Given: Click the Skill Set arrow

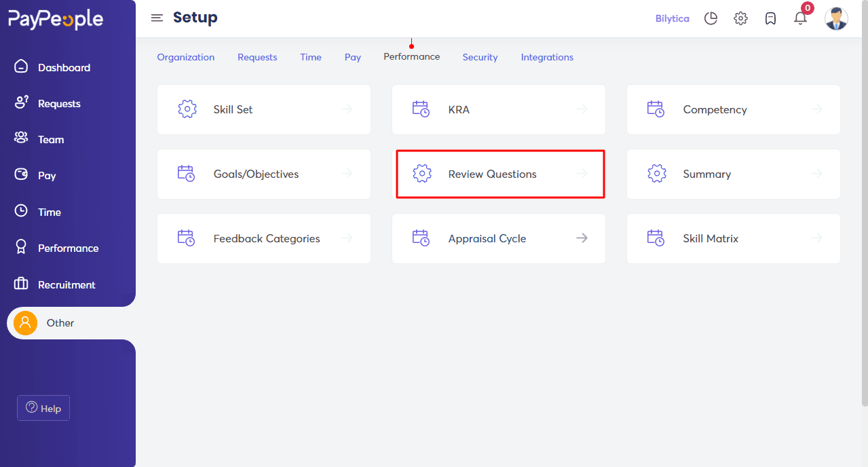Looking at the screenshot, I should 347,109.
